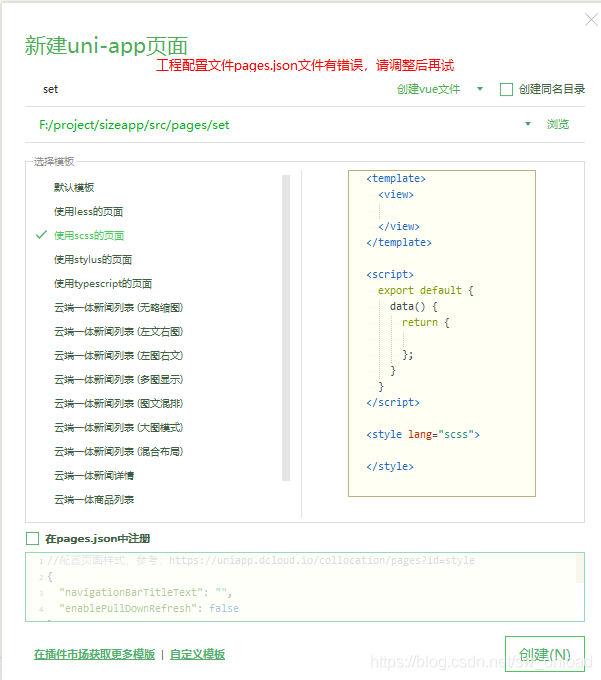Select the 默认模板 template
The image size is (601, 680).
pyautogui.click(x=74, y=187)
